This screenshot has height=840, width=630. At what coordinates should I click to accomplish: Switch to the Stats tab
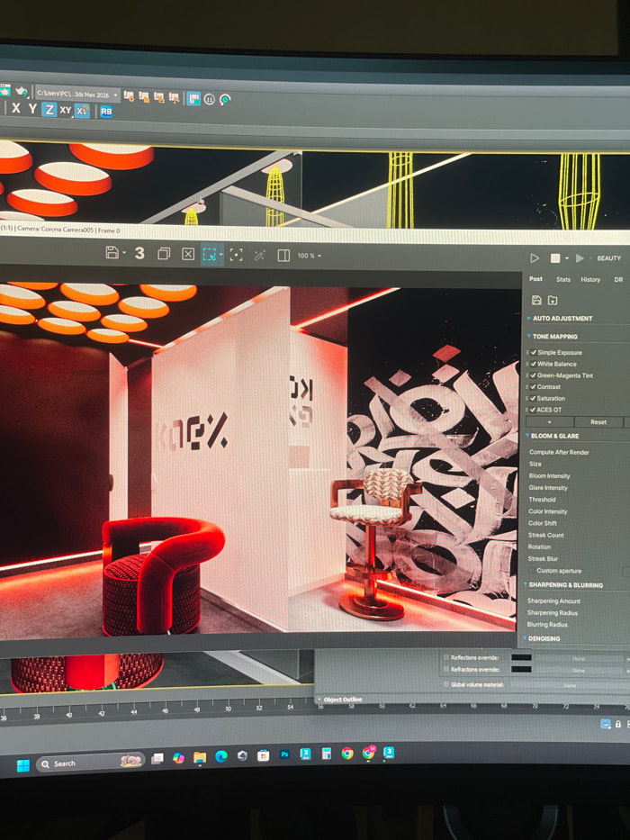pyautogui.click(x=563, y=280)
